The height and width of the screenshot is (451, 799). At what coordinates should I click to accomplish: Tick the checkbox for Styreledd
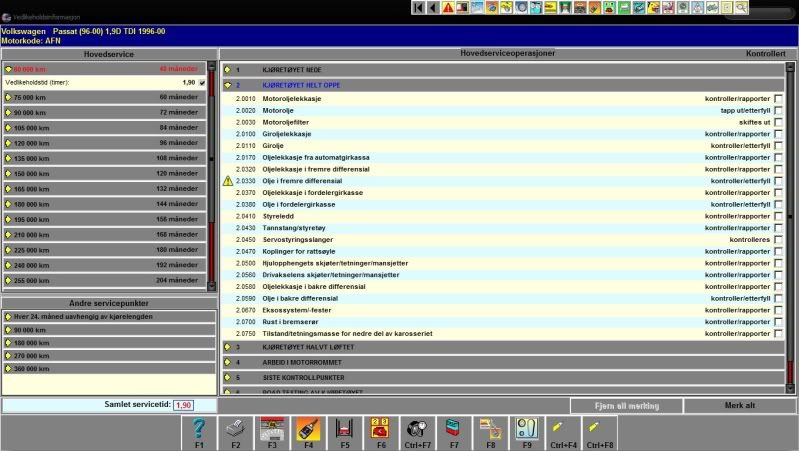[x=778, y=216]
